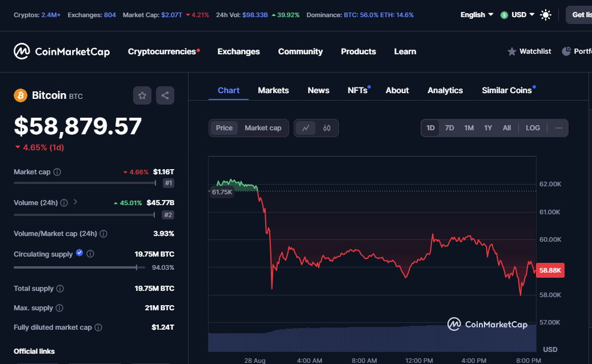Screen dimensions: 592x364
Task: Click the USD currency green icon
Action: pos(504,15)
